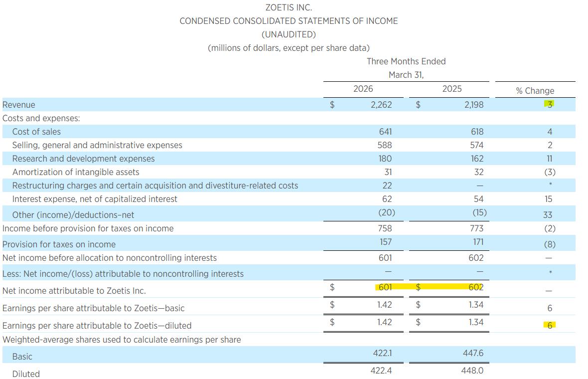The height and width of the screenshot is (379, 588).
Task: Click the other income change 33
Action: click(548, 215)
